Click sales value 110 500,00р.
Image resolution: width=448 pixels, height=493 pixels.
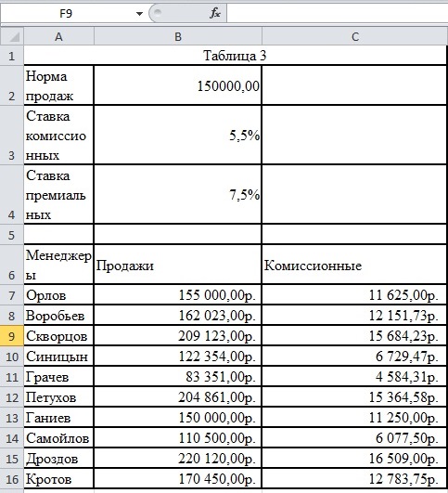click(177, 438)
